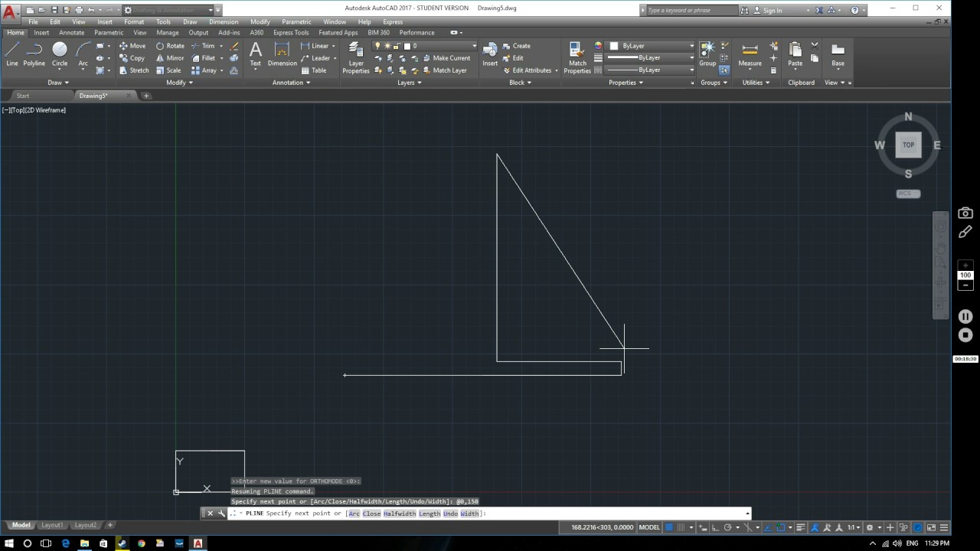Viewport: 980px width, 551px height.
Task: Expand the Draw panel
Action: tap(58, 83)
